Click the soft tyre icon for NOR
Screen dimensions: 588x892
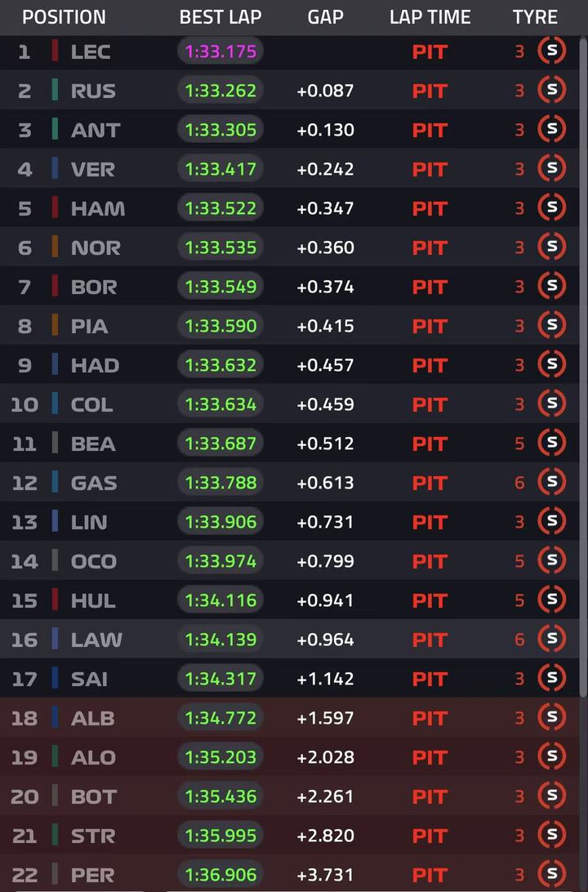(551, 248)
